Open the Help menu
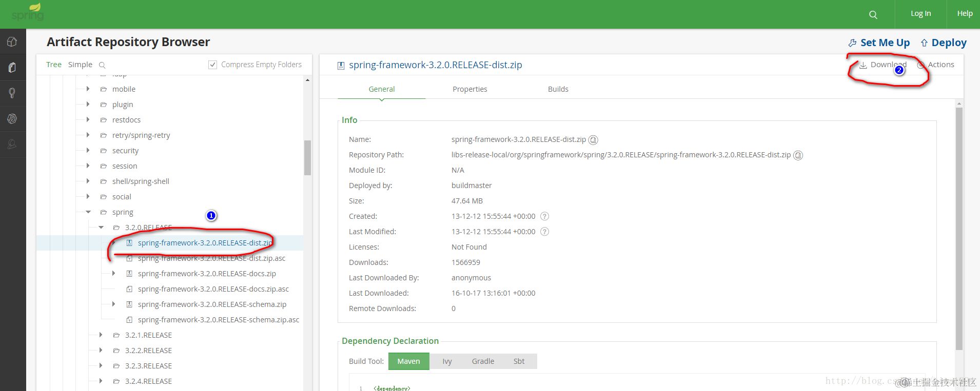This screenshot has width=980, height=391. pyautogui.click(x=965, y=14)
